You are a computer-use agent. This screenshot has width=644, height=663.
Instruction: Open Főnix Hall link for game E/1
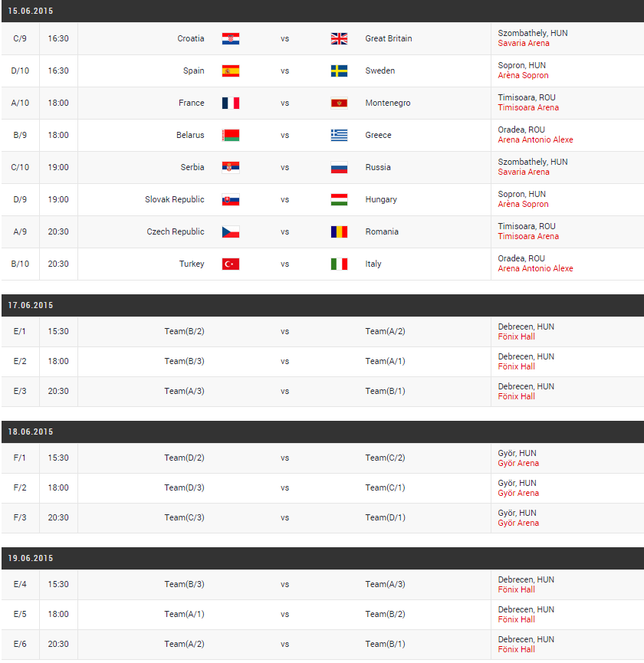click(517, 337)
